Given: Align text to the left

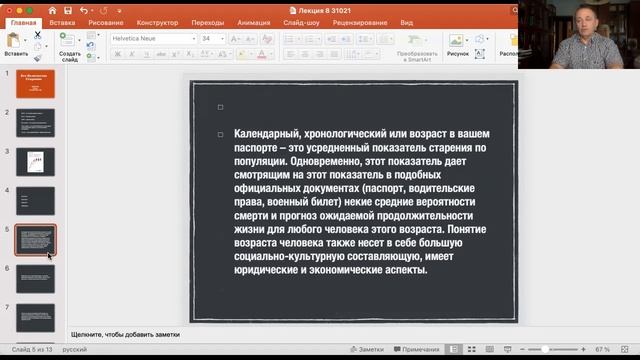Looking at the screenshot, I should click(290, 54).
